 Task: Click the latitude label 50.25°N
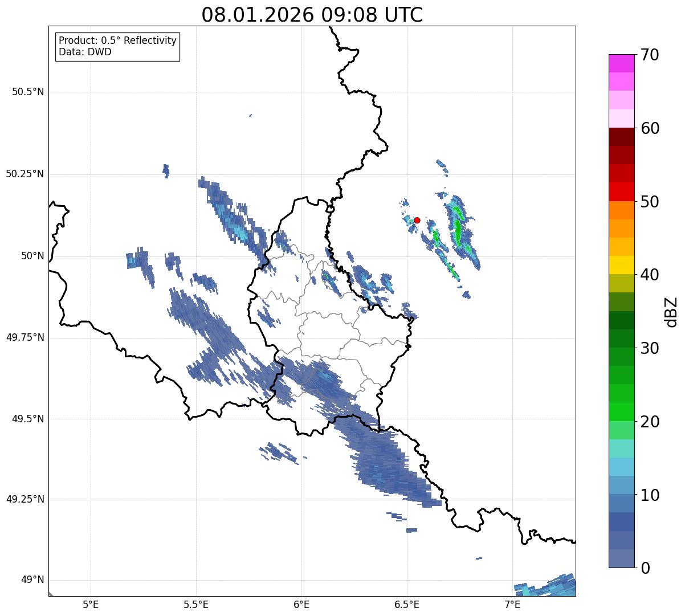pyautogui.click(x=25, y=174)
